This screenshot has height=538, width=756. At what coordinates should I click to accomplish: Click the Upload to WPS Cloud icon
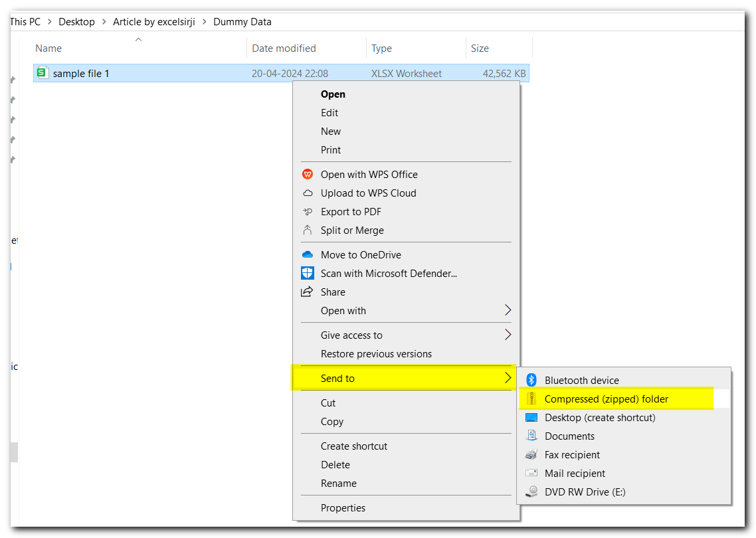(x=308, y=193)
